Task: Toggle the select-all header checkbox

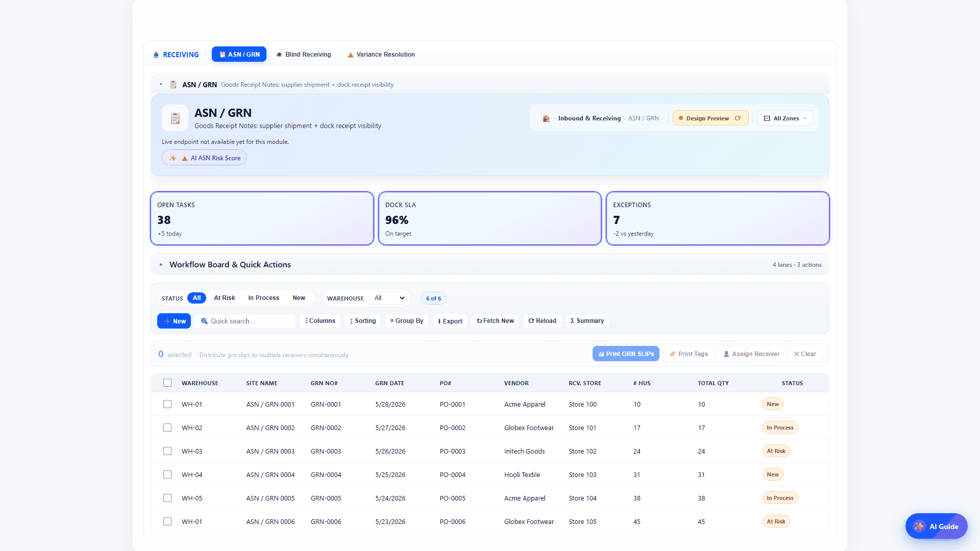Action: (167, 383)
